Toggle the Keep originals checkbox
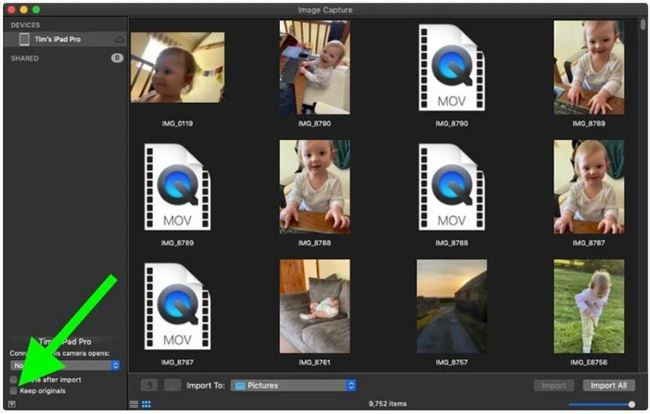 [13, 390]
